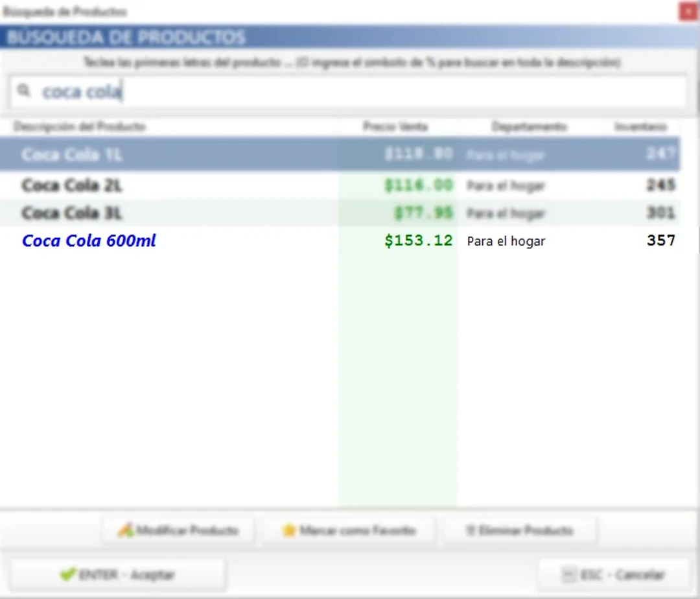700x599 pixels.
Task: Close the Búsqueda de Productos window
Action: click(x=688, y=12)
